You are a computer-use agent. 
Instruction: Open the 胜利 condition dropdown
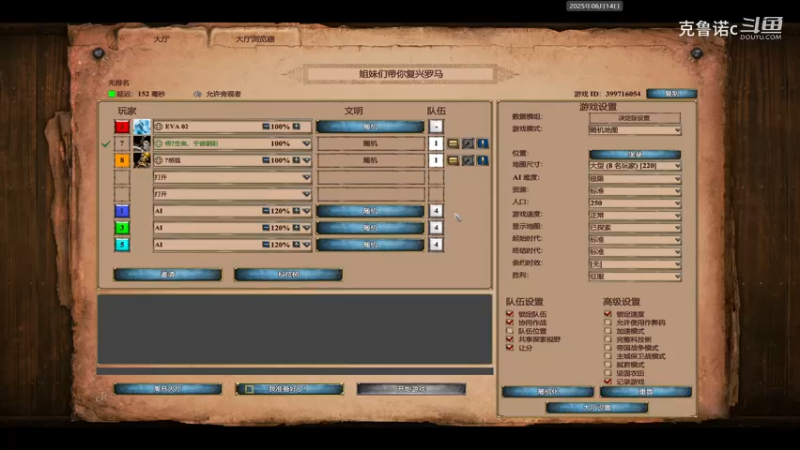click(x=635, y=276)
